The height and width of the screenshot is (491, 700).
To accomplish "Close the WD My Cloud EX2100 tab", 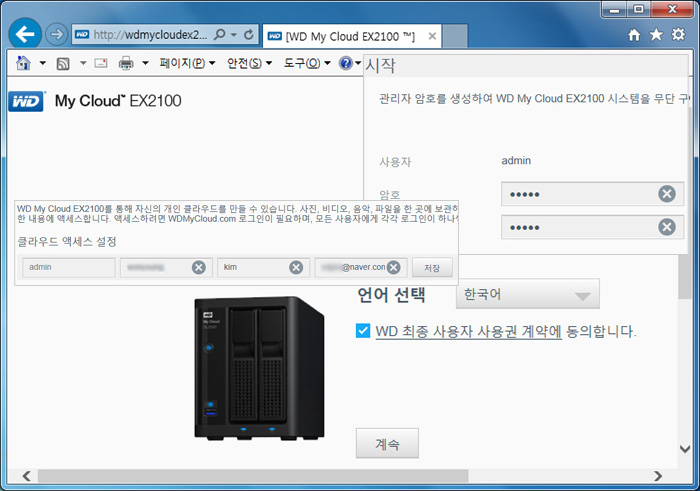I will pyautogui.click(x=432, y=36).
